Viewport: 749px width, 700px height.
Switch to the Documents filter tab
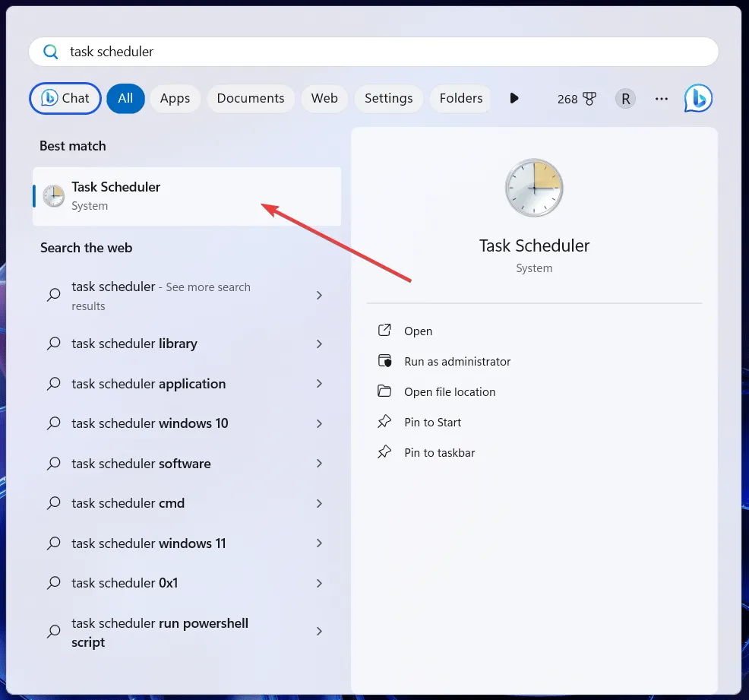click(251, 99)
